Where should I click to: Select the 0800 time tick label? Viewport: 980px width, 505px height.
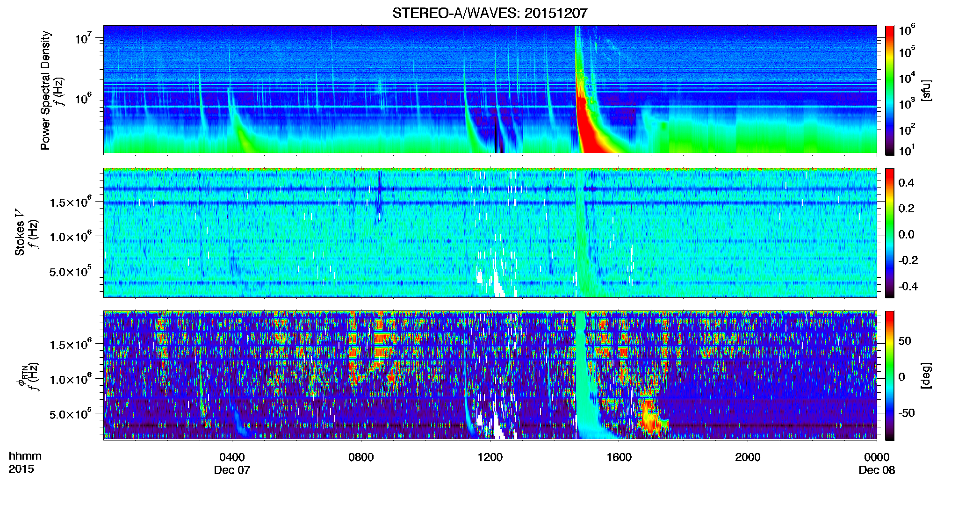click(361, 457)
